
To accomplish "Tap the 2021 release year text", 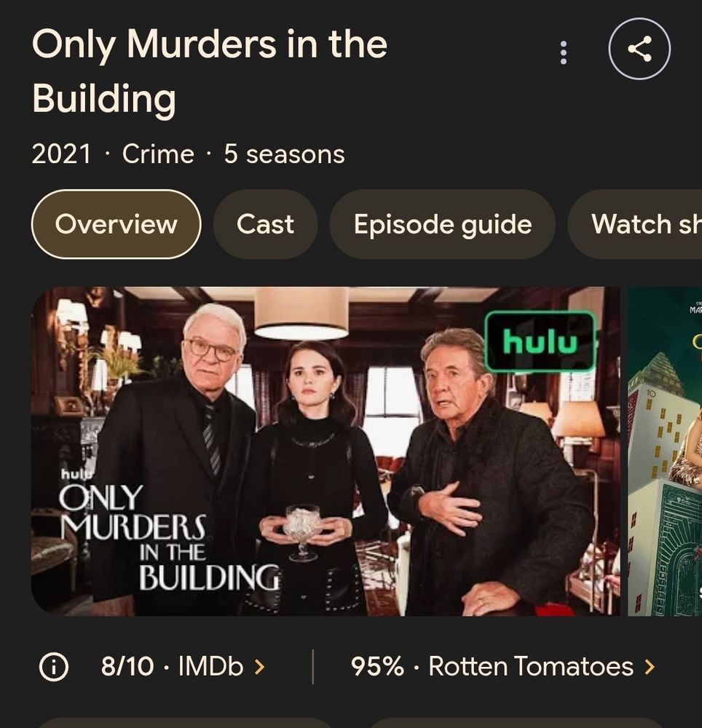I will (61, 154).
